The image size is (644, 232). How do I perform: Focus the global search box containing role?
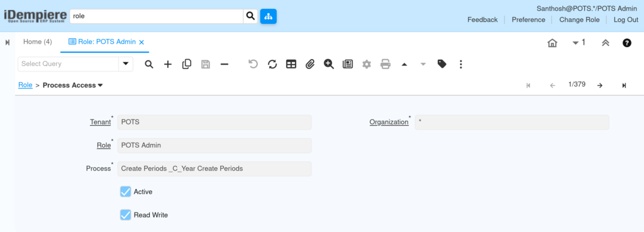pyautogui.click(x=157, y=16)
